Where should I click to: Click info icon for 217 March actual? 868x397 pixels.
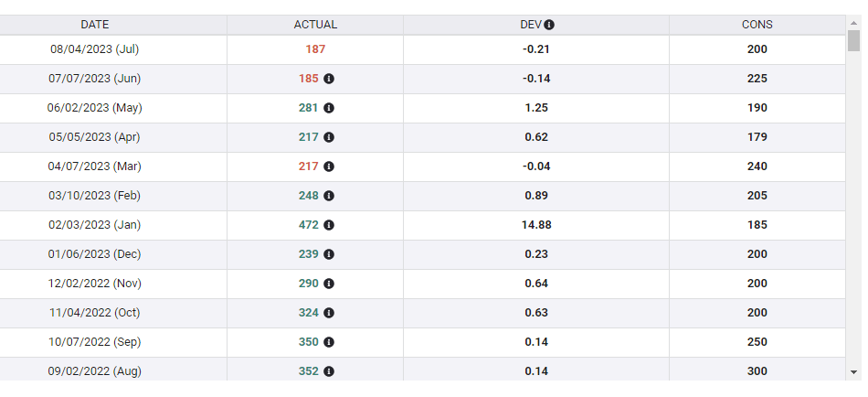tap(329, 166)
